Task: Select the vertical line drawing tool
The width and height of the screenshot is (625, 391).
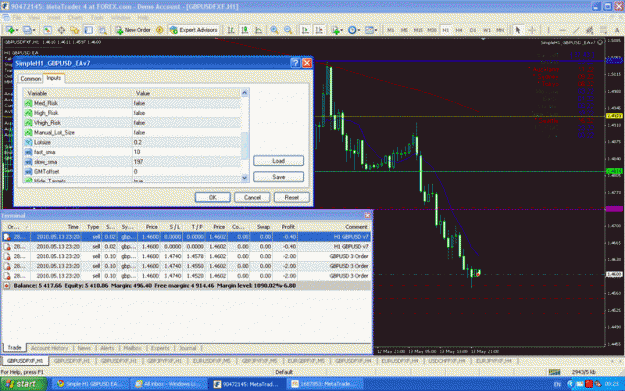Action: click(x=548, y=30)
